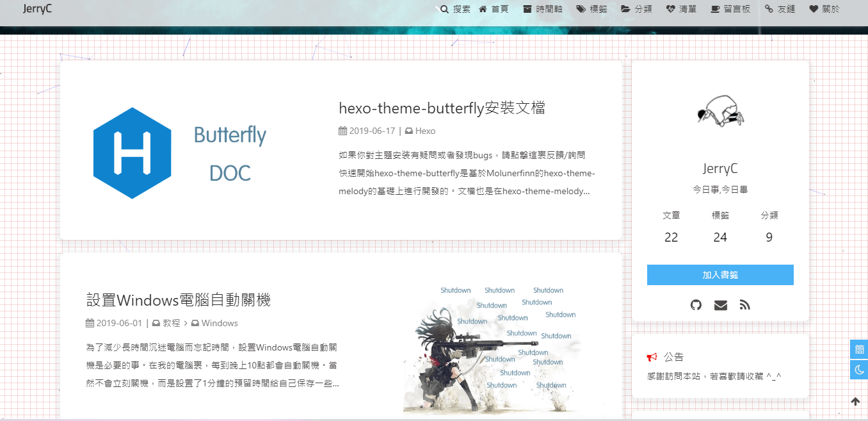Click the home icon in navbar
Screen dimensions: 868x421
[x=483, y=9]
